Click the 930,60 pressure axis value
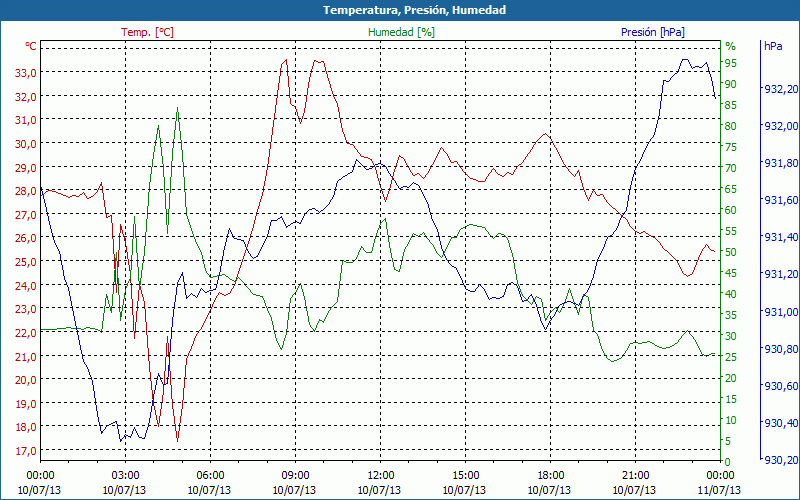 [x=781, y=386]
